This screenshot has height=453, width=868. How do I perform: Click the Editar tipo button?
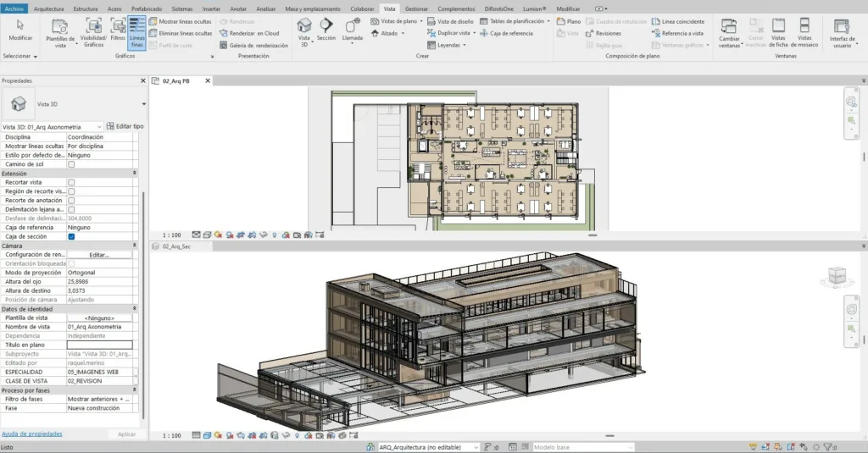[125, 126]
